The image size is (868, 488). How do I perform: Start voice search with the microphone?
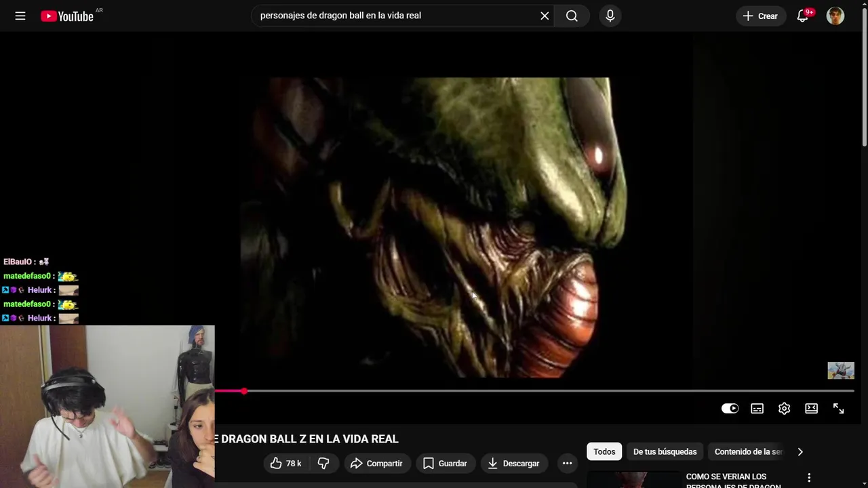(610, 16)
